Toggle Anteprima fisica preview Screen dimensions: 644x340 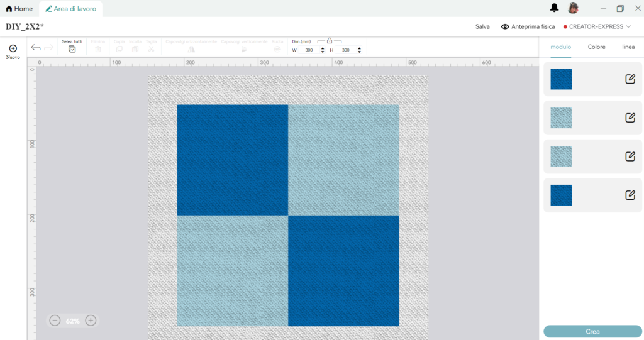click(x=528, y=26)
